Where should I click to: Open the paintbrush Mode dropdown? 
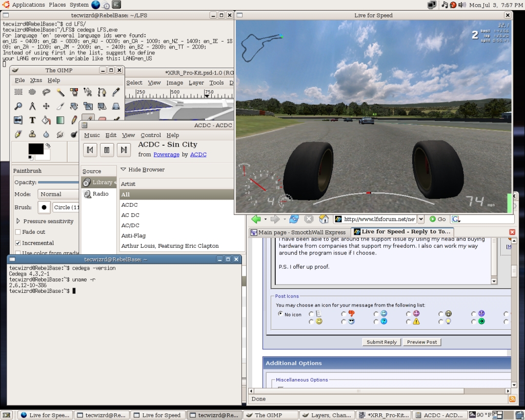click(x=58, y=194)
